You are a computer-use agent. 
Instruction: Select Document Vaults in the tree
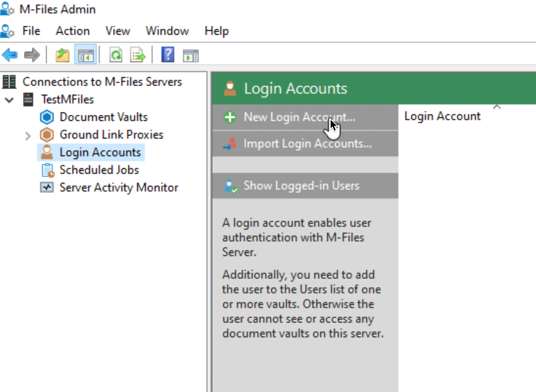(103, 117)
